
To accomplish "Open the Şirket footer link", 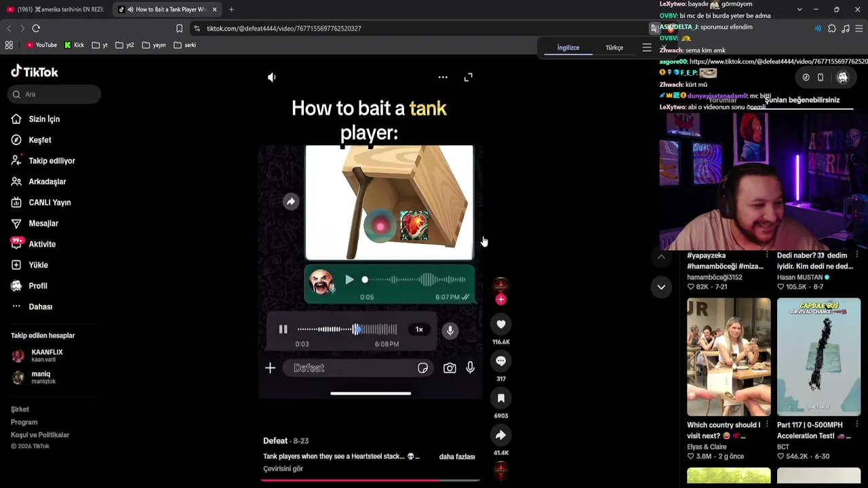I will click(20, 409).
